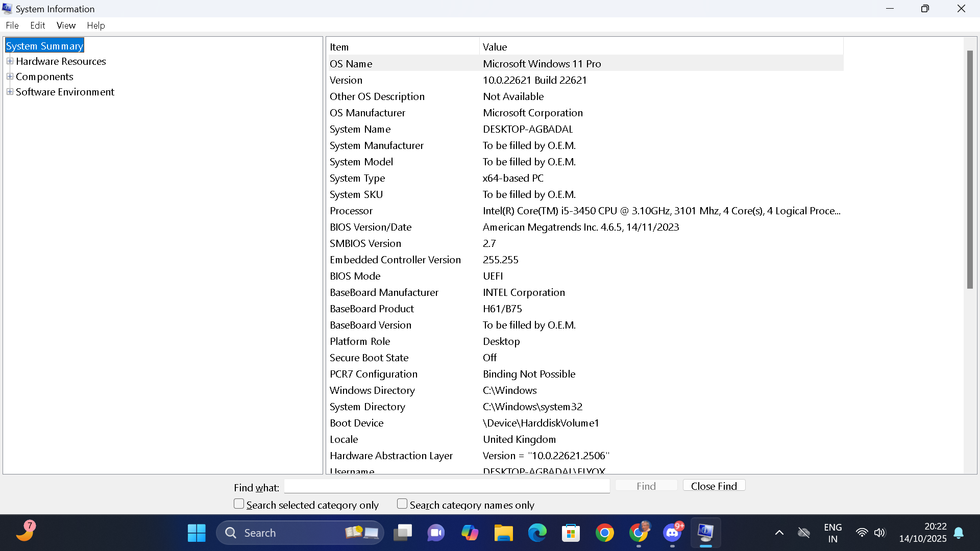Image resolution: width=980 pixels, height=551 pixels.
Task: Click the Windows Start button
Action: tap(197, 533)
